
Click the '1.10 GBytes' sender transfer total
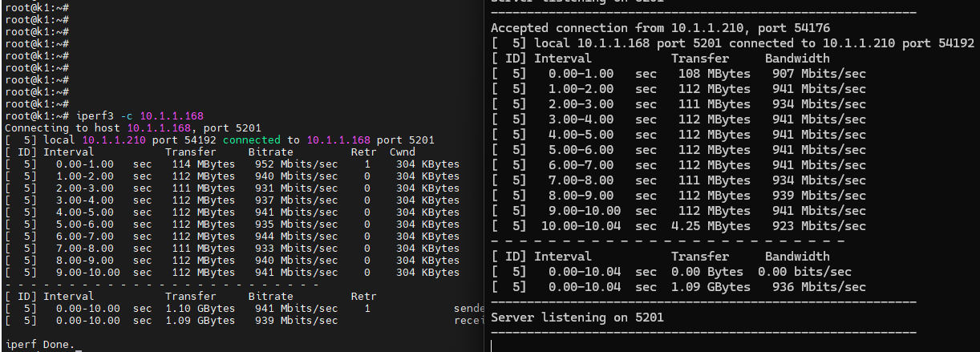click(200, 308)
